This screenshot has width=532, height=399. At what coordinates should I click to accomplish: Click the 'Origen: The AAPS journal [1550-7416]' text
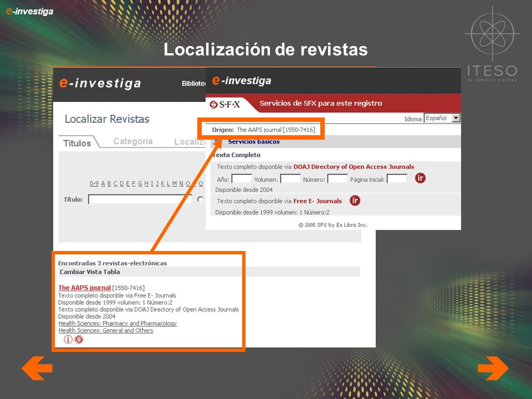(x=263, y=130)
